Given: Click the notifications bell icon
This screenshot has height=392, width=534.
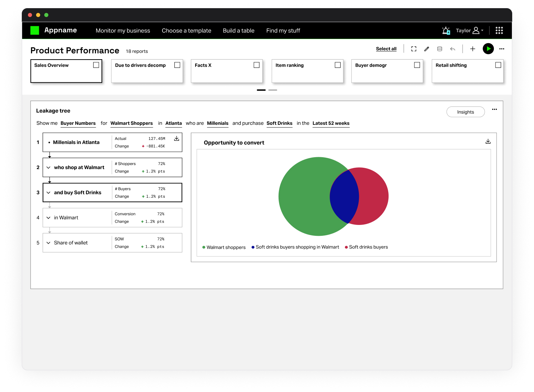Looking at the screenshot, I should click(446, 31).
